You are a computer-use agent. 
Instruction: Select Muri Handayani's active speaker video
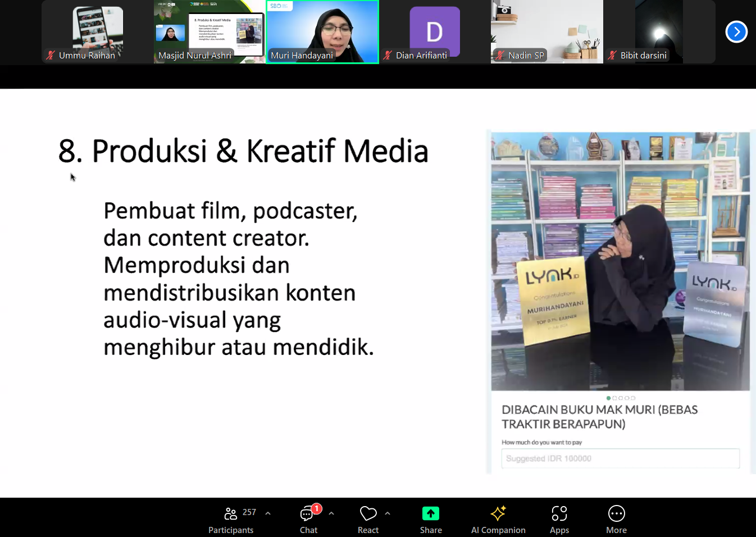tap(322, 31)
